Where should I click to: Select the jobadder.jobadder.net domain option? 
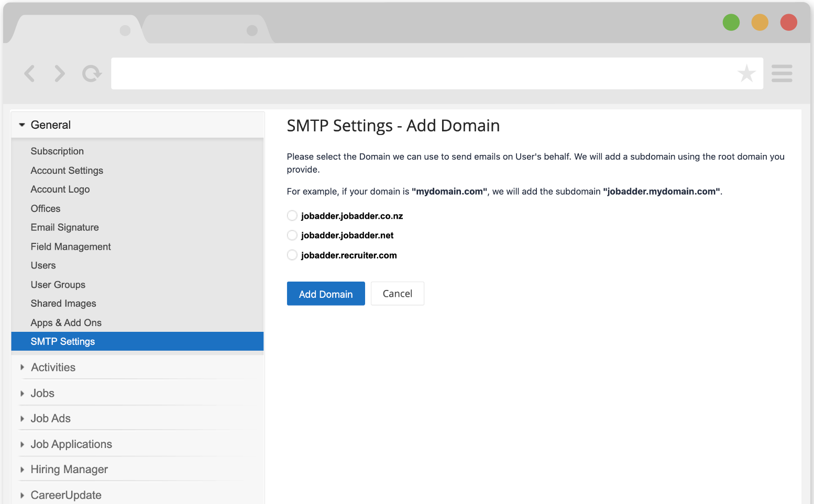coord(292,235)
